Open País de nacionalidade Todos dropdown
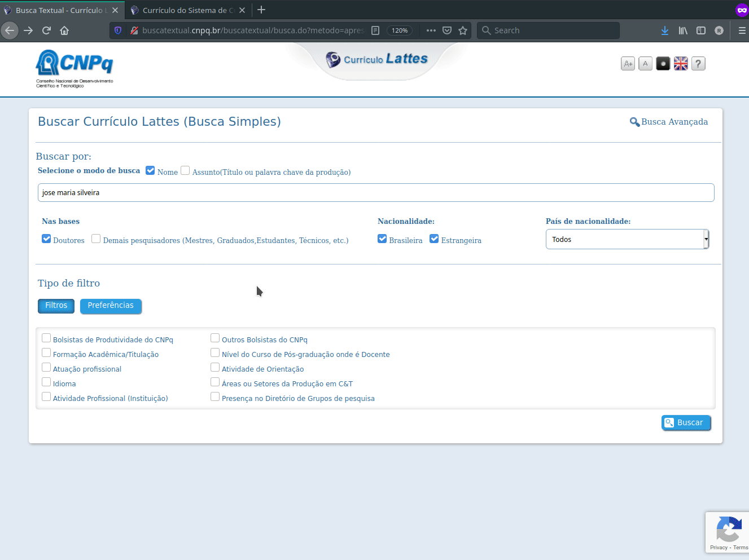Viewport: 749px width, 560px height. (627, 239)
